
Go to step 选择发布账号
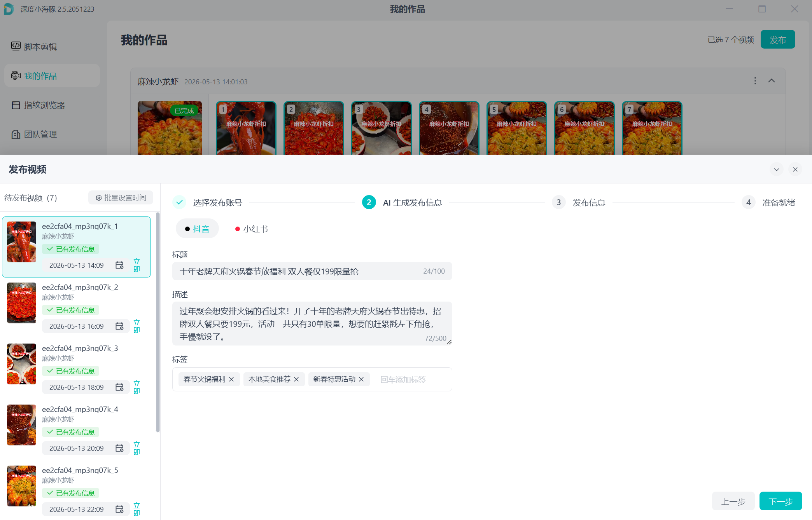point(208,202)
